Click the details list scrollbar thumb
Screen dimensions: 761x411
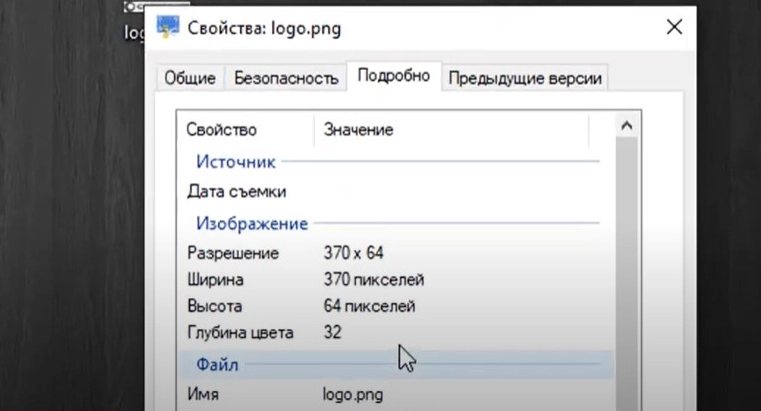[x=627, y=274]
